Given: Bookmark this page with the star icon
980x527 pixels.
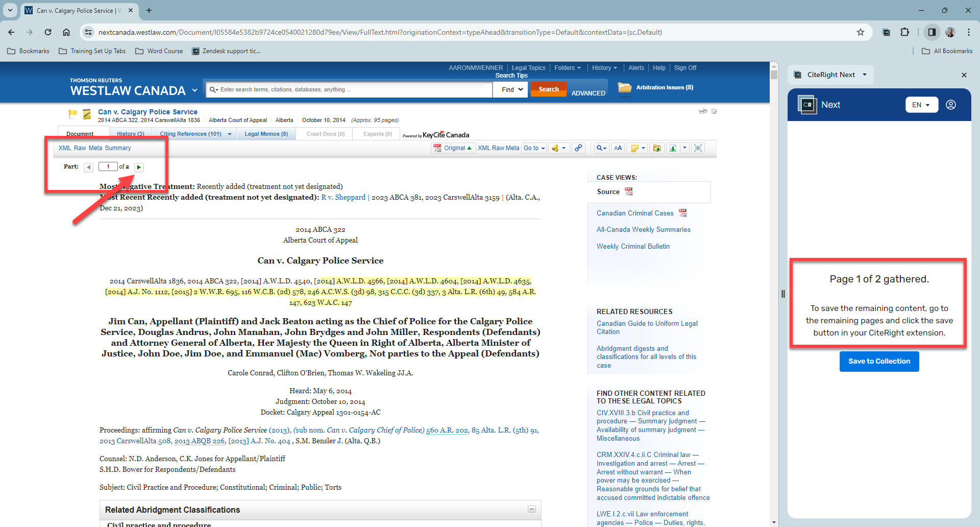Looking at the screenshot, I should tap(861, 32).
